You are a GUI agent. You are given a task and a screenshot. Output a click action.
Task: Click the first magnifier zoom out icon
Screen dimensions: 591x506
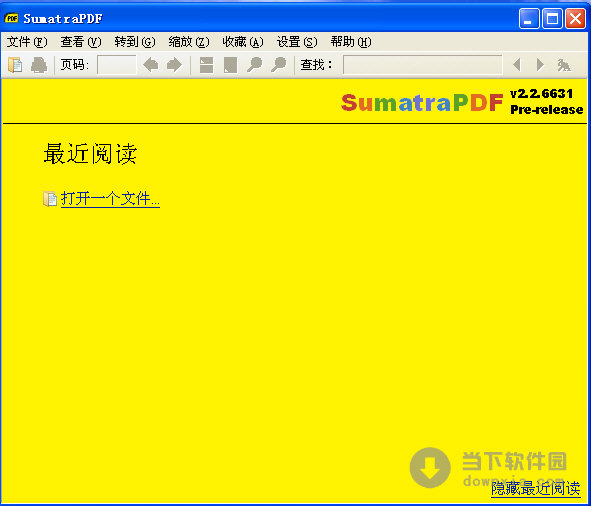point(254,65)
